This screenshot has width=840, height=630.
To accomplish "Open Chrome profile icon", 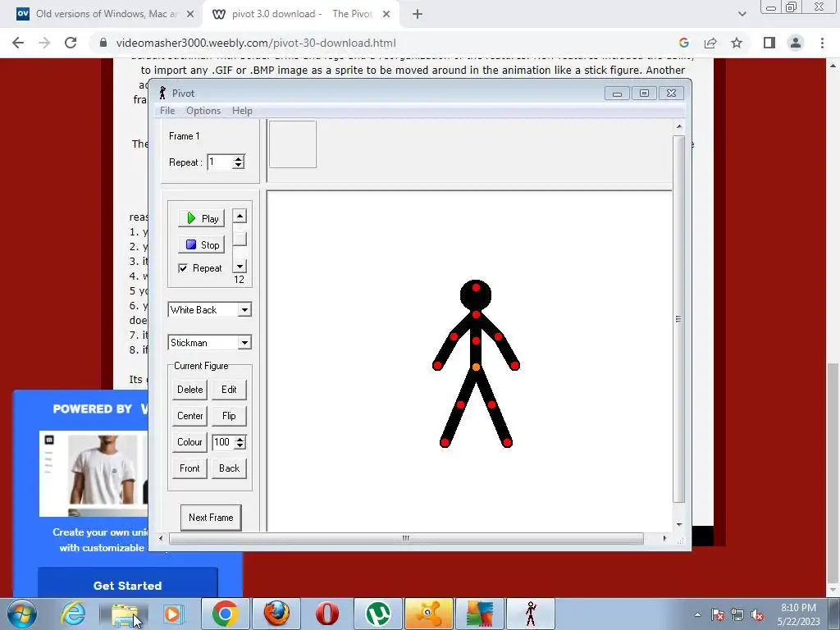I will coord(796,43).
